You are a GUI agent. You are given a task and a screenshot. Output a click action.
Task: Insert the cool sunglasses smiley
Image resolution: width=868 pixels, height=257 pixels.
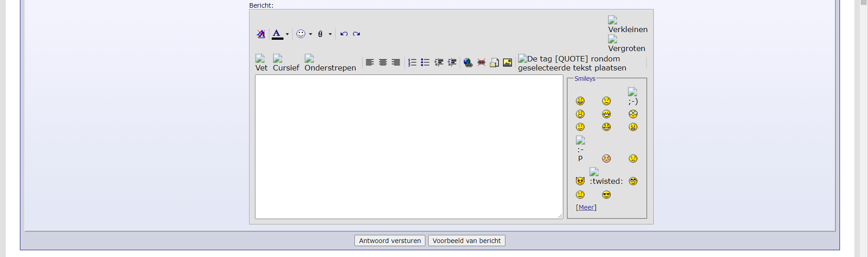(606, 195)
